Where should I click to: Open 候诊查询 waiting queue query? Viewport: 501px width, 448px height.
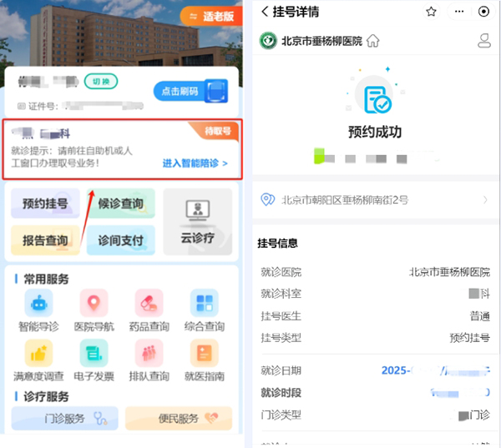pos(121,204)
